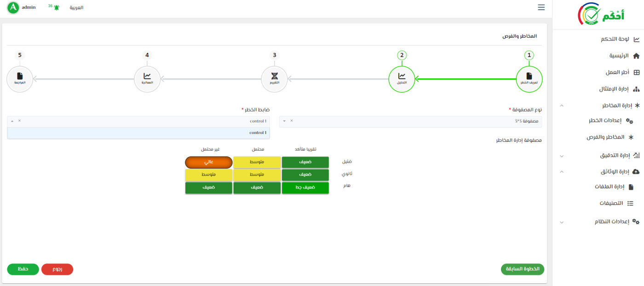
Task: Click the ضابط الخطر control 1 selected field
Action: [138, 122]
